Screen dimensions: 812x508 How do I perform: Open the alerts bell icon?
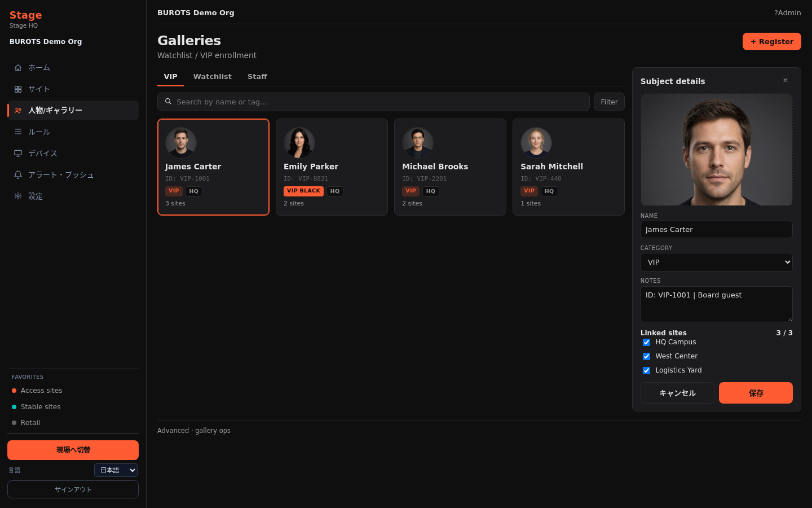pyautogui.click(x=18, y=175)
